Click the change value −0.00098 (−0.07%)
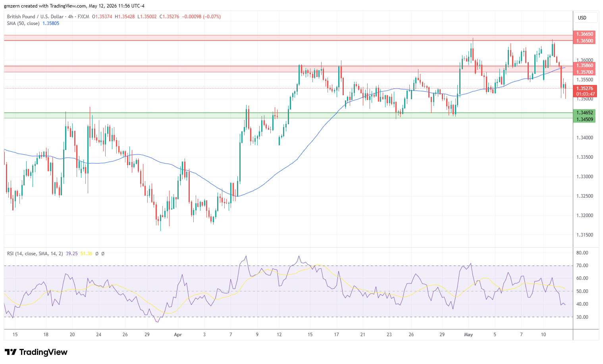This screenshot has width=603, height=364. (201, 17)
